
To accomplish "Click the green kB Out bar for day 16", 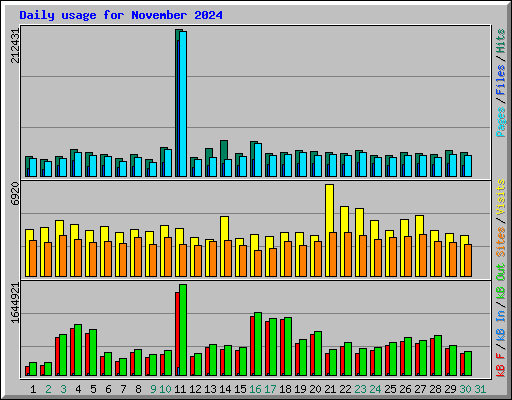I will [258, 344].
